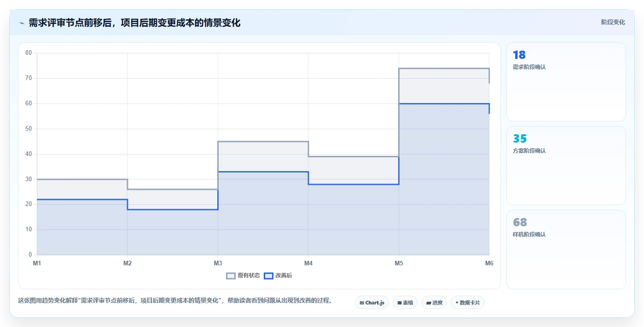Image resolution: width=644 pixels, height=327 pixels.
Task: Open the 样机阶段确认 card showing 68
Action: (566, 250)
